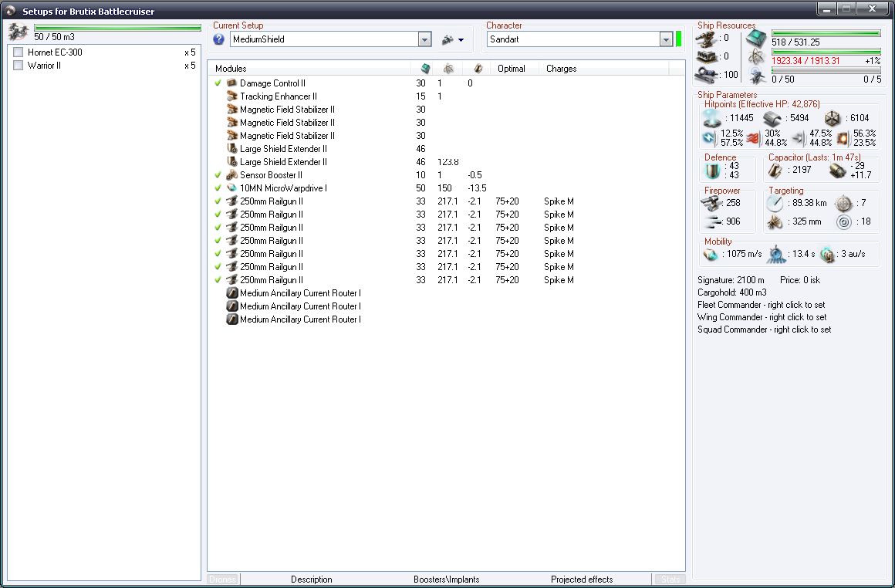The image size is (895, 588).
Task: Click the first Magnetic Field Stabilizer II icon
Action: 231,110
